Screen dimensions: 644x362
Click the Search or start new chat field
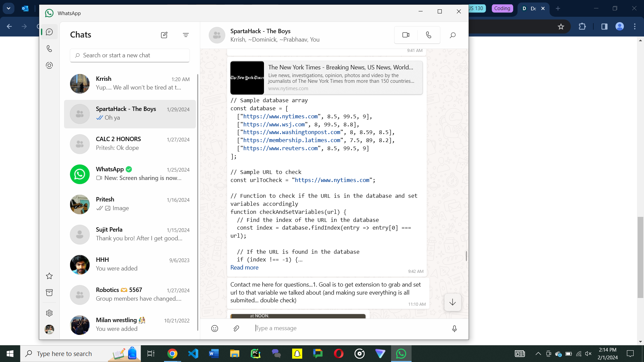pyautogui.click(x=130, y=55)
